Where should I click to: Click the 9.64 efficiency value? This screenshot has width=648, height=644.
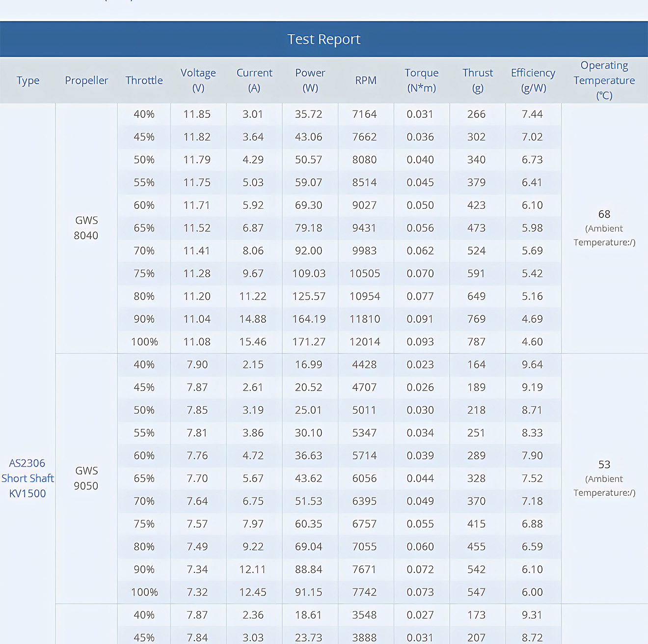532,364
